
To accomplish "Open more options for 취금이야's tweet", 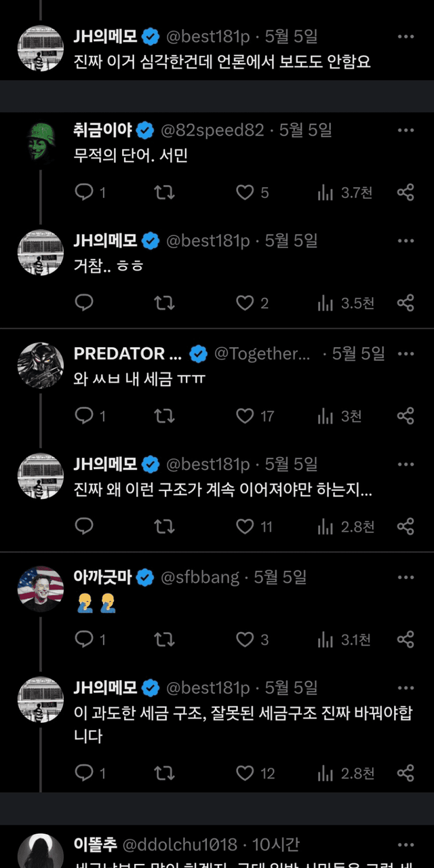I will [406, 130].
